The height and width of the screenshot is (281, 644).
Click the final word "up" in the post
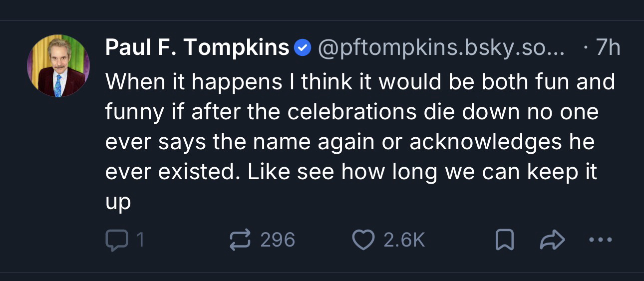118,203
